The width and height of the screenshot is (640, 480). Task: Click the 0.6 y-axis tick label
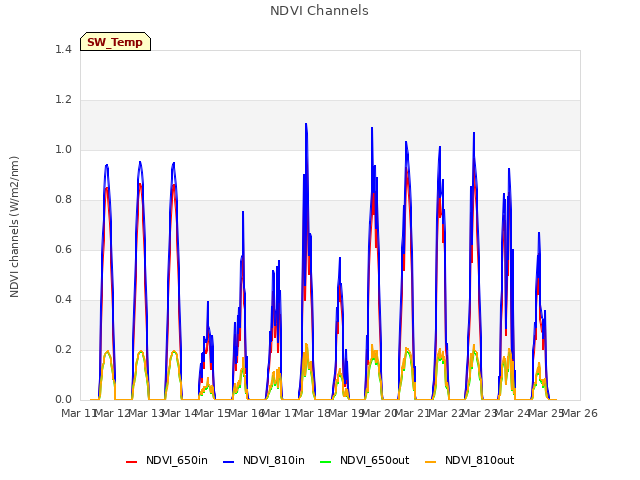63,249
